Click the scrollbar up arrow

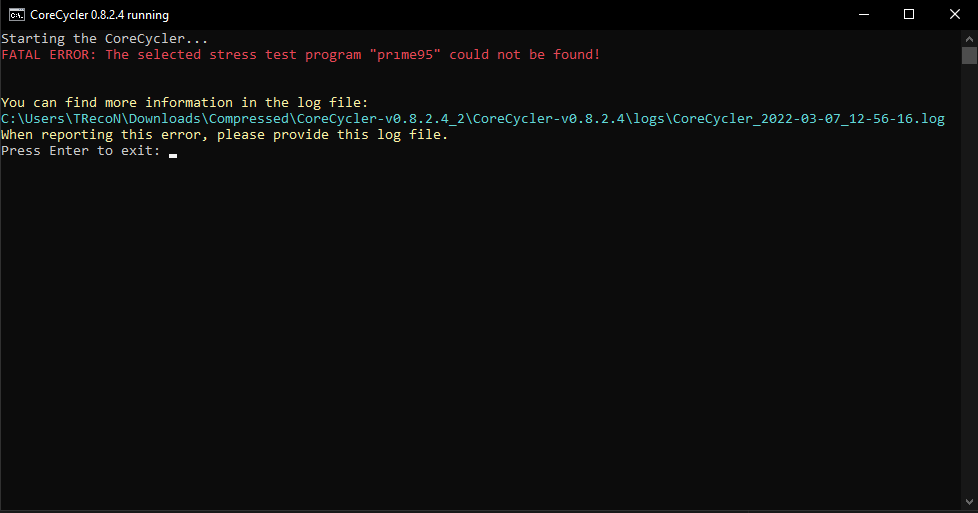969,38
